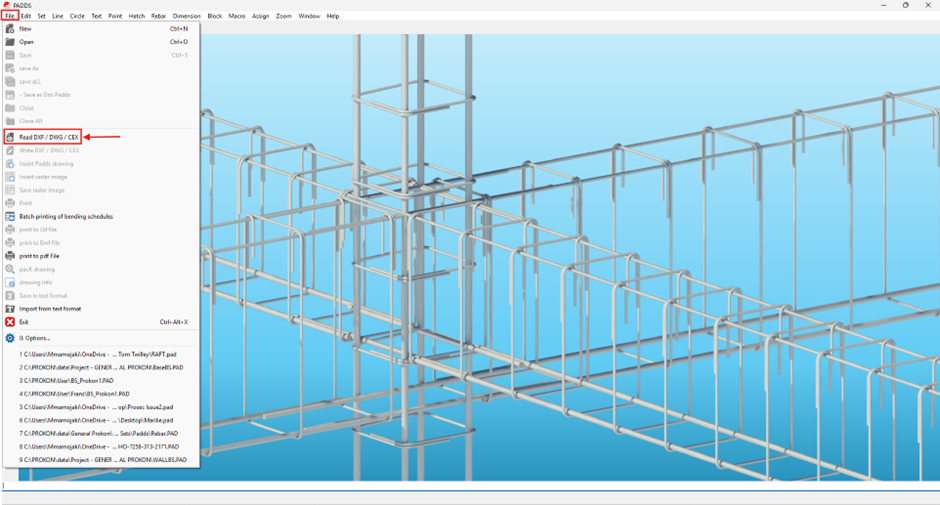The height and width of the screenshot is (505, 940).
Task: Open the Dimension menu
Action: coord(186,16)
